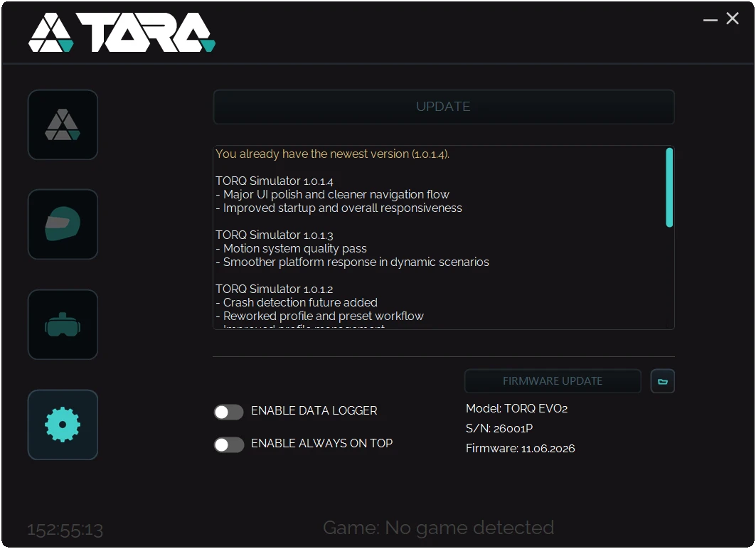The image size is (756, 549).
Task: Click the changelog scrollbar thumb
Action: [669, 188]
